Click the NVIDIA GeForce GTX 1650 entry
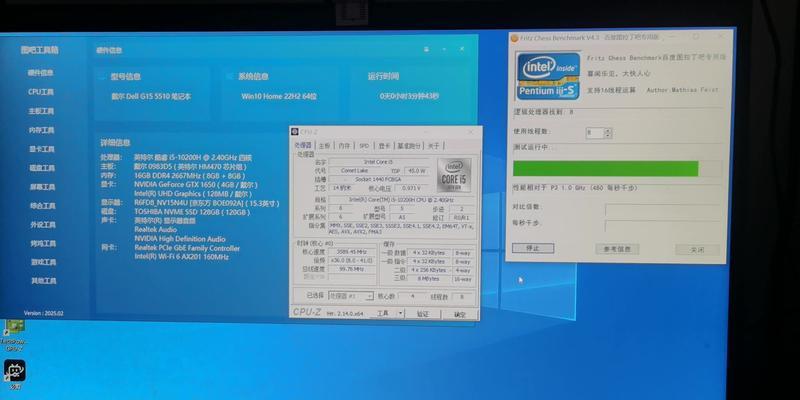 pyautogui.click(x=196, y=185)
